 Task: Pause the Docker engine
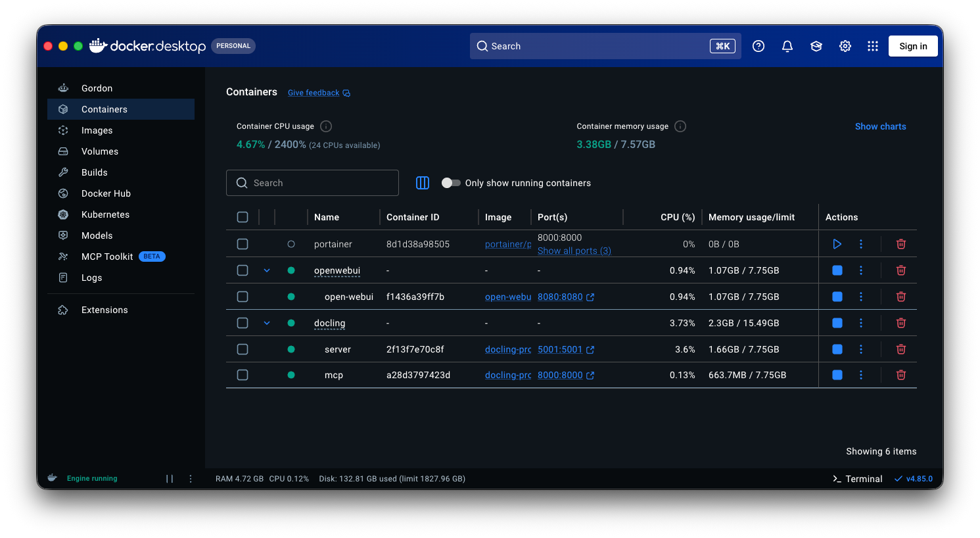pos(170,479)
